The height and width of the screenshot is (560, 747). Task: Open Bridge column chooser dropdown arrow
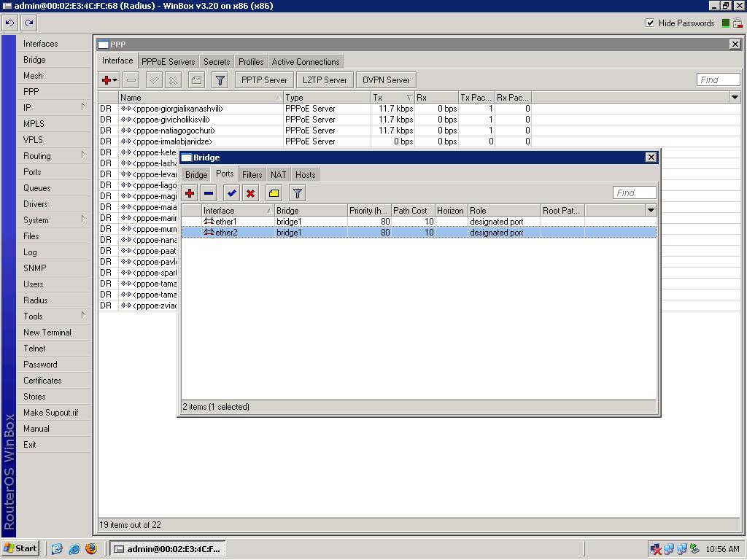(651, 211)
